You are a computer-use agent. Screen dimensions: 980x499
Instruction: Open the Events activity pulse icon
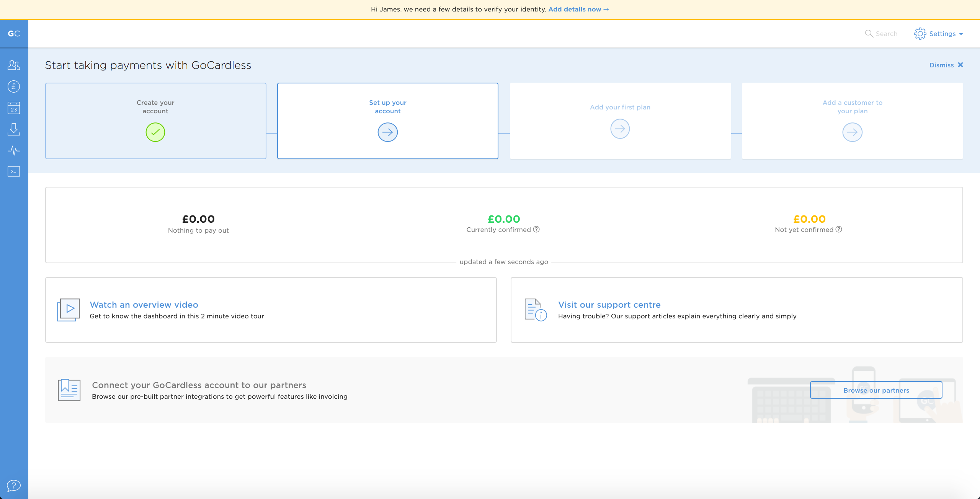coord(14,150)
